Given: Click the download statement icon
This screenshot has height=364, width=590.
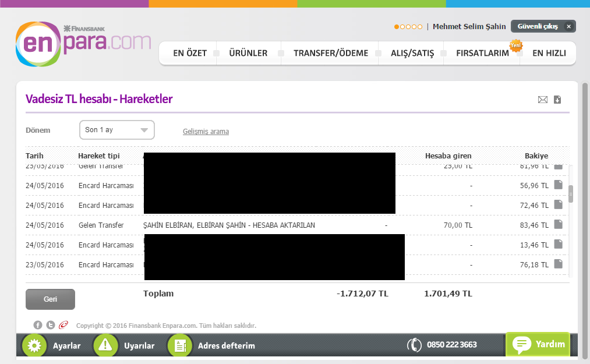Looking at the screenshot, I should (557, 100).
